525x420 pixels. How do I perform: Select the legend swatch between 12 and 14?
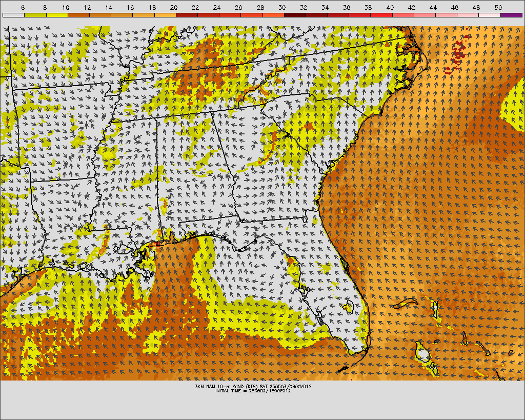(x=100, y=15)
